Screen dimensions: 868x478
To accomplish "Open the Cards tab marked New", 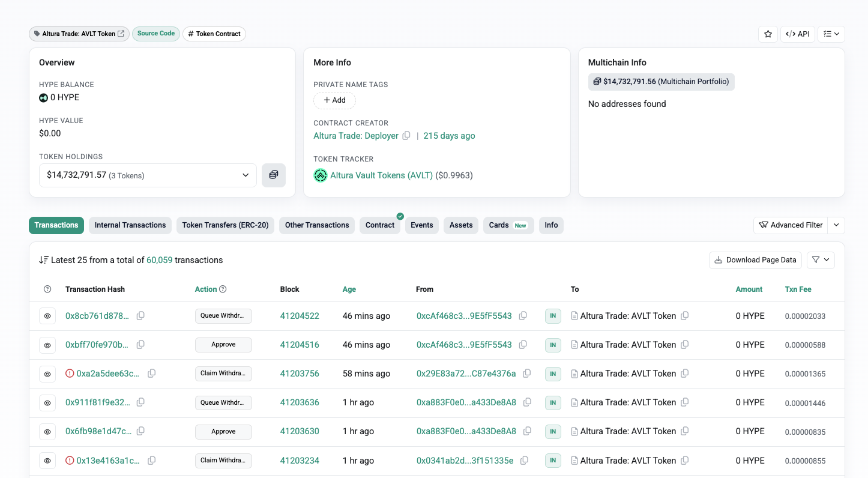I will 508,225.
